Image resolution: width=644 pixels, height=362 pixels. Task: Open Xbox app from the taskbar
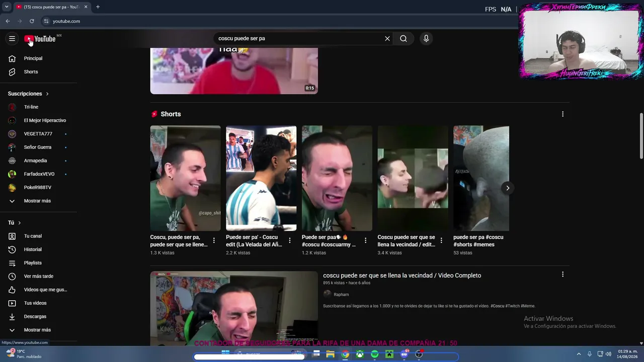(x=360, y=354)
